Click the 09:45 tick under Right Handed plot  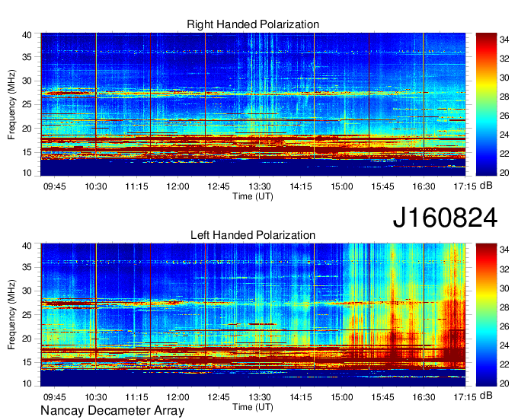coord(55,186)
